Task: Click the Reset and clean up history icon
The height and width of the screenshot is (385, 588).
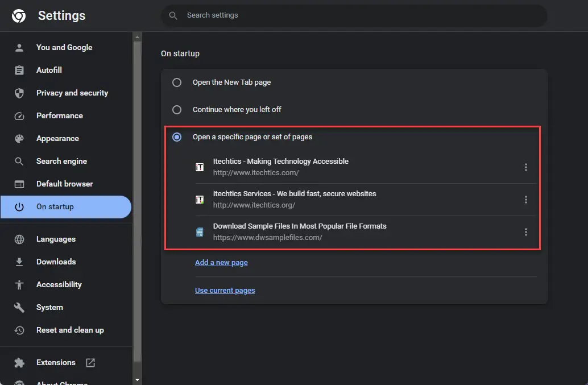Action: [x=19, y=330]
